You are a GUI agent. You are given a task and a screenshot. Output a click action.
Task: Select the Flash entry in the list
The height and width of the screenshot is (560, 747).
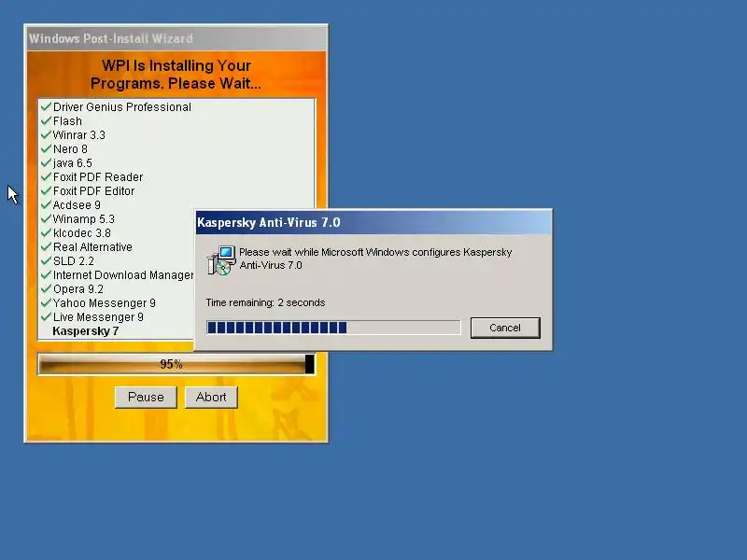(x=67, y=121)
